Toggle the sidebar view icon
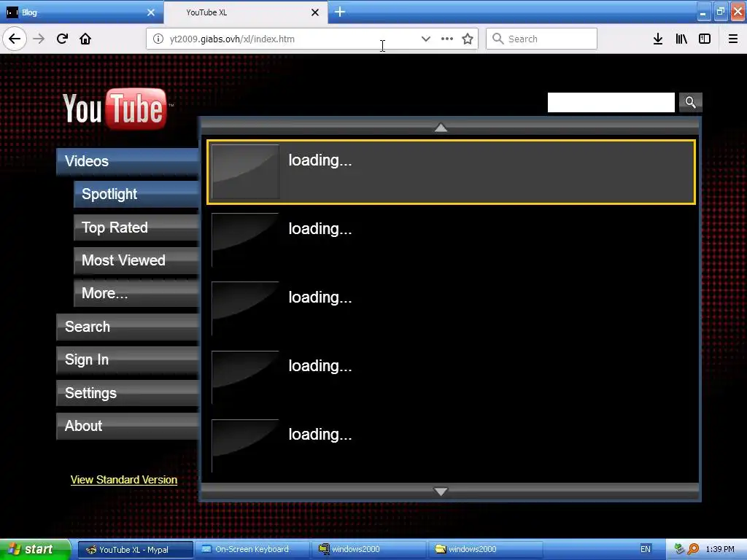 705,39
